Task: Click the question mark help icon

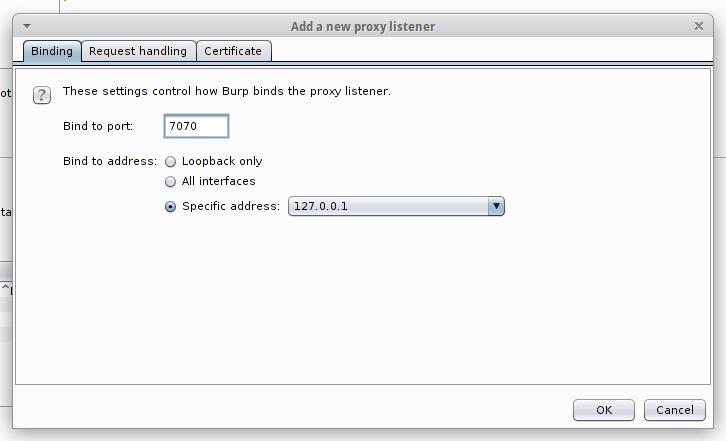Action: 41,95
